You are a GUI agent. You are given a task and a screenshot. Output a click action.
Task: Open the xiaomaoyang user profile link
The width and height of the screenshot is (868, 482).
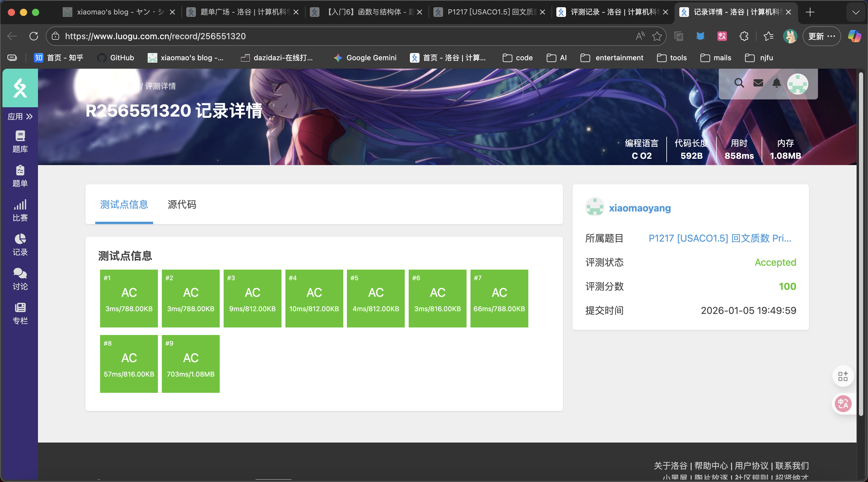pos(640,208)
